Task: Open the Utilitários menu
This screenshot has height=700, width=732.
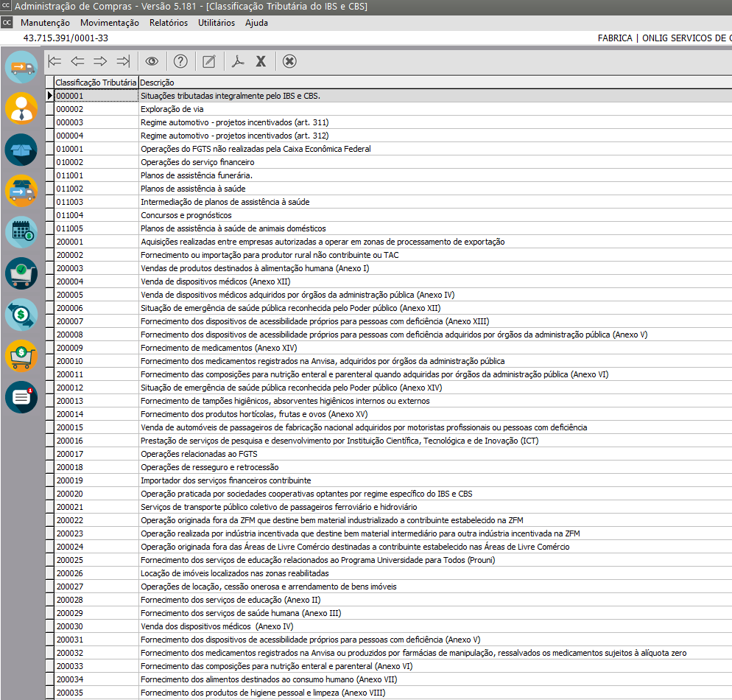Action: (217, 23)
